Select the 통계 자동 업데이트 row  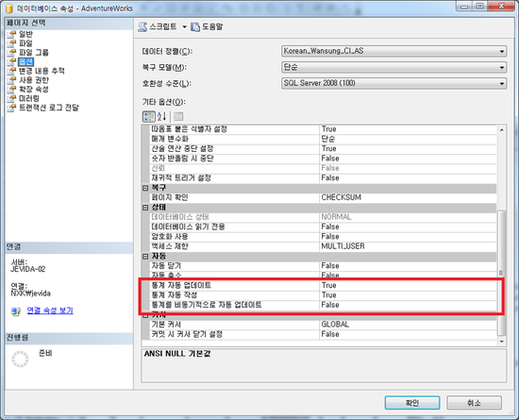tap(323, 285)
